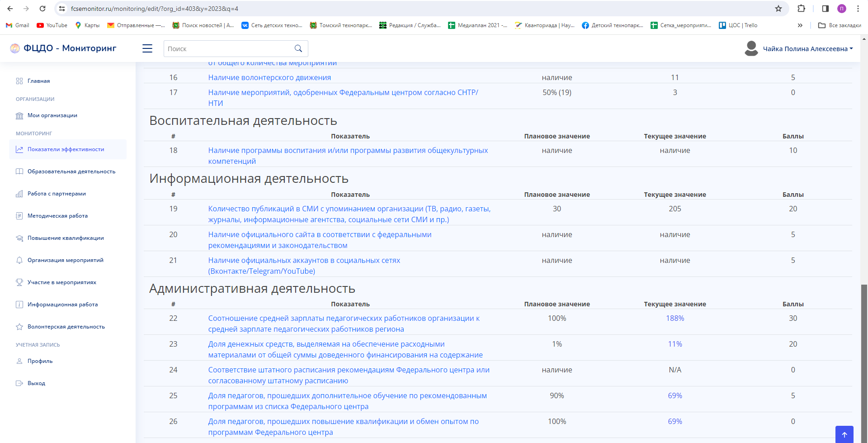This screenshot has width=868, height=443.
Task: Click the search magnifier icon
Action: [x=298, y=48]
